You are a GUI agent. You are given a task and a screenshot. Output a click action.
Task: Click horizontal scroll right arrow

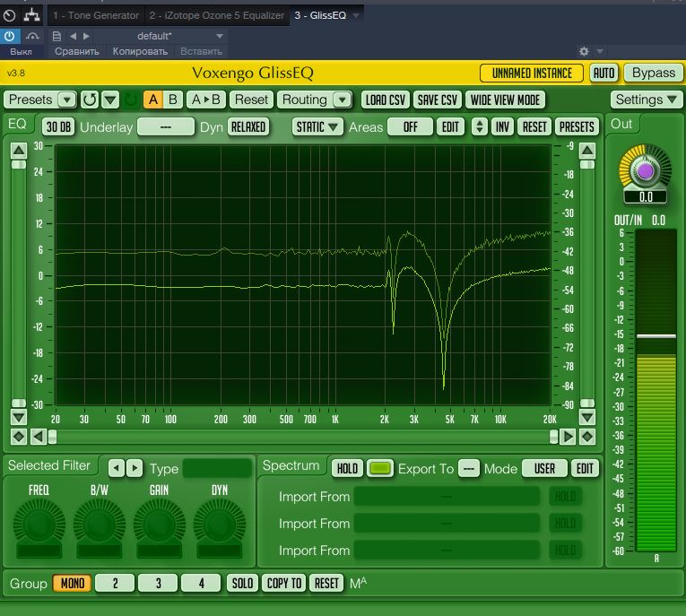(x=568, y=437)
